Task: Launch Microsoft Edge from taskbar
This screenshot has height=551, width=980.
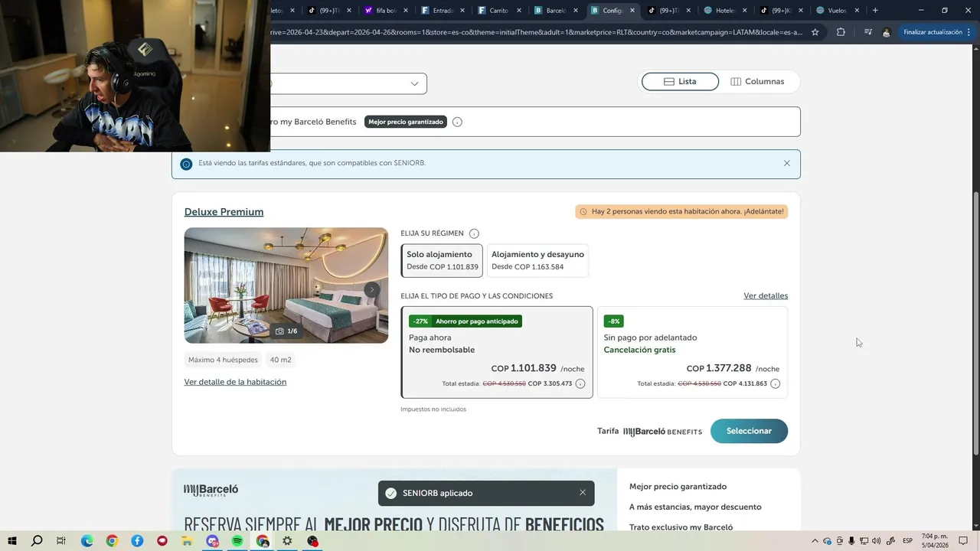Action: point(87,541)
